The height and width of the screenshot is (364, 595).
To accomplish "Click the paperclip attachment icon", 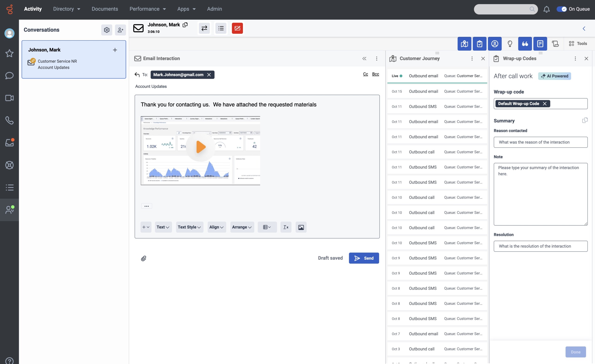I will click(143, 258).
